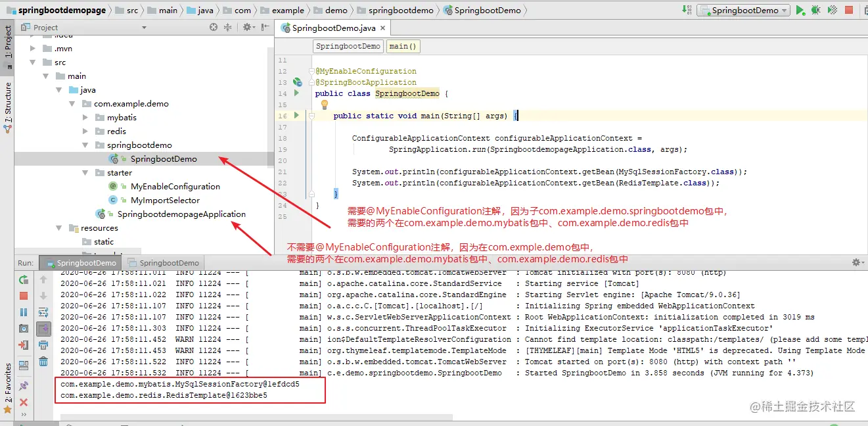Screen dimensions: 868x426
Task: Toggle scroll to end of console
Action: tap(43, 328)
